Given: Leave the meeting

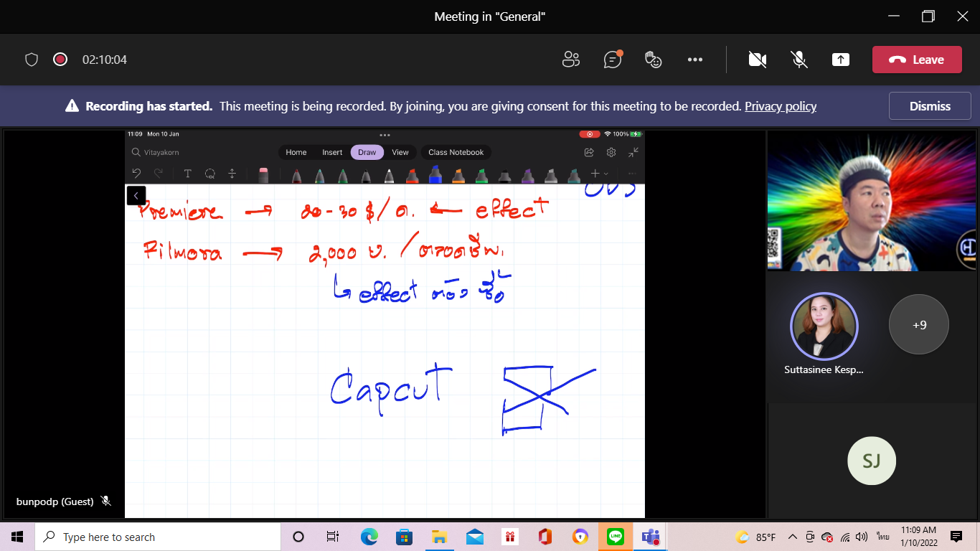Looking at the screenshot, I should (917, 60).
